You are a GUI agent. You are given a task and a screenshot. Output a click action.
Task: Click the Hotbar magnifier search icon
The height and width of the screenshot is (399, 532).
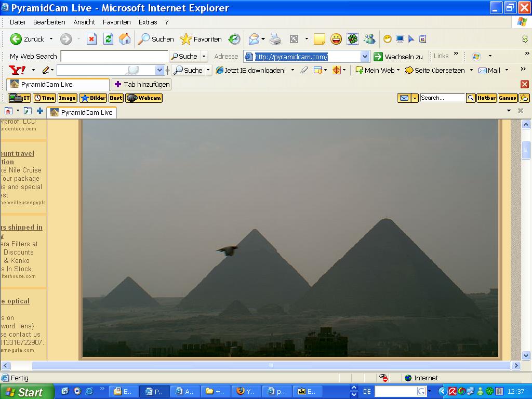pos(471,98)
